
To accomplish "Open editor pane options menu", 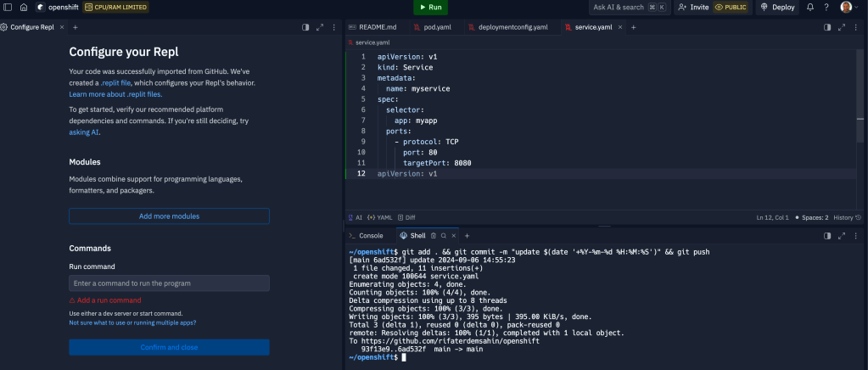I will coord(856,27).
